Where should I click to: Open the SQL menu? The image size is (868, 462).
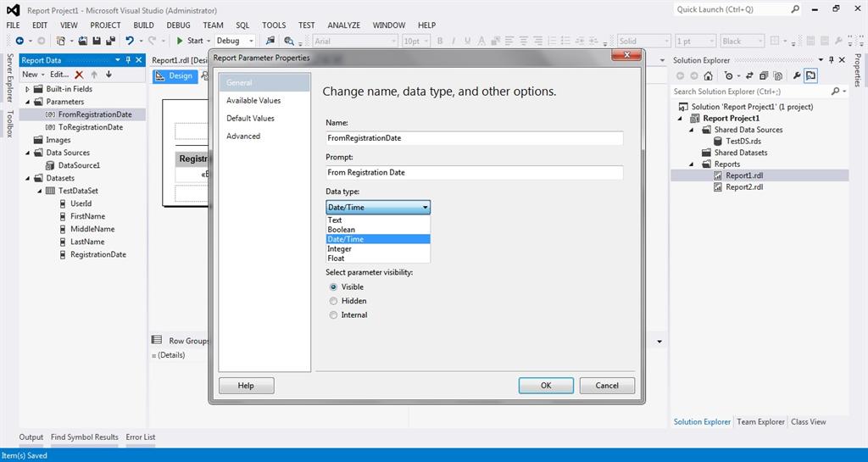click(x=242, y=25)
